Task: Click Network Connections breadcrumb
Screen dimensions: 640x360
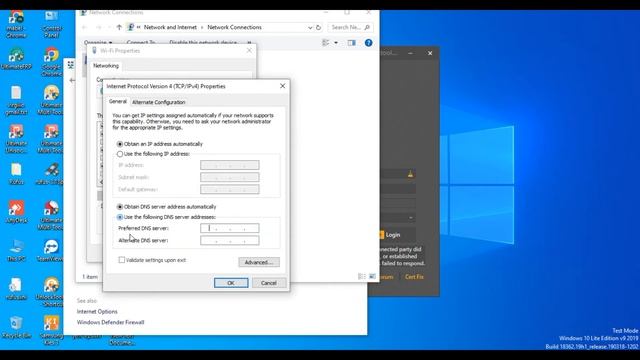Action: click(x=234, y=27)
